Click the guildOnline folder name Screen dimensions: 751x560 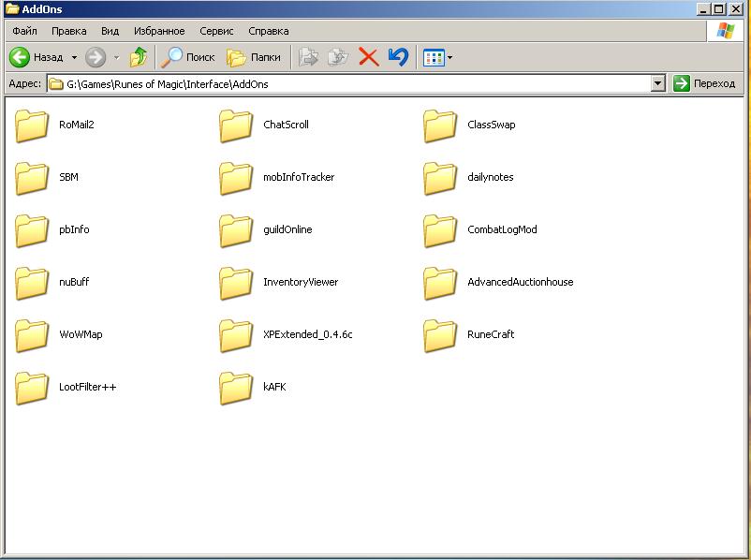coord(287,229)
